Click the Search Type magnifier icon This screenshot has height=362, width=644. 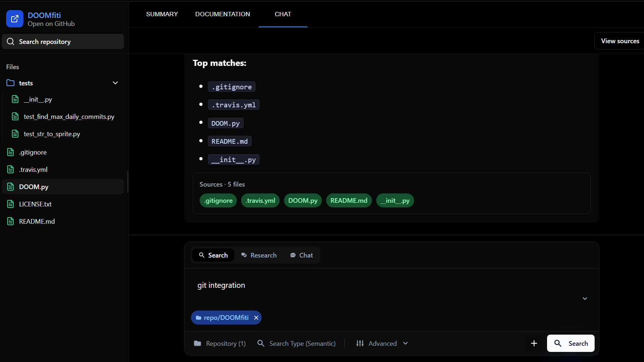[x=261, y=343]
